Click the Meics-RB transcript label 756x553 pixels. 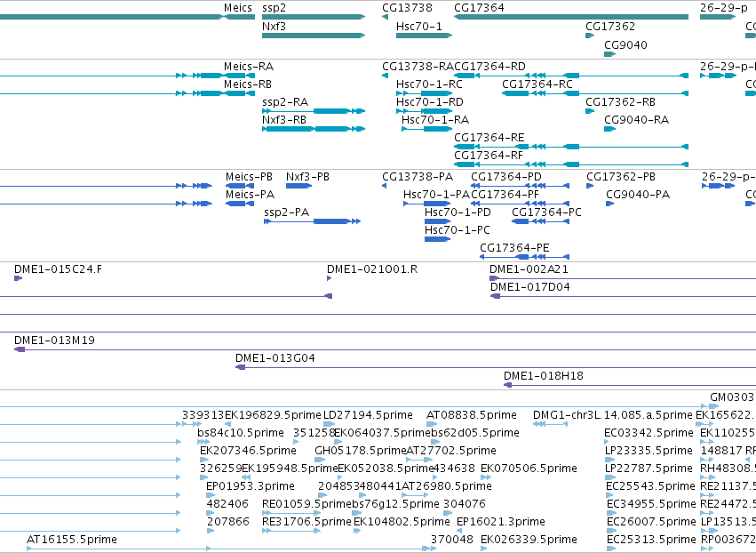pos(247,84)
